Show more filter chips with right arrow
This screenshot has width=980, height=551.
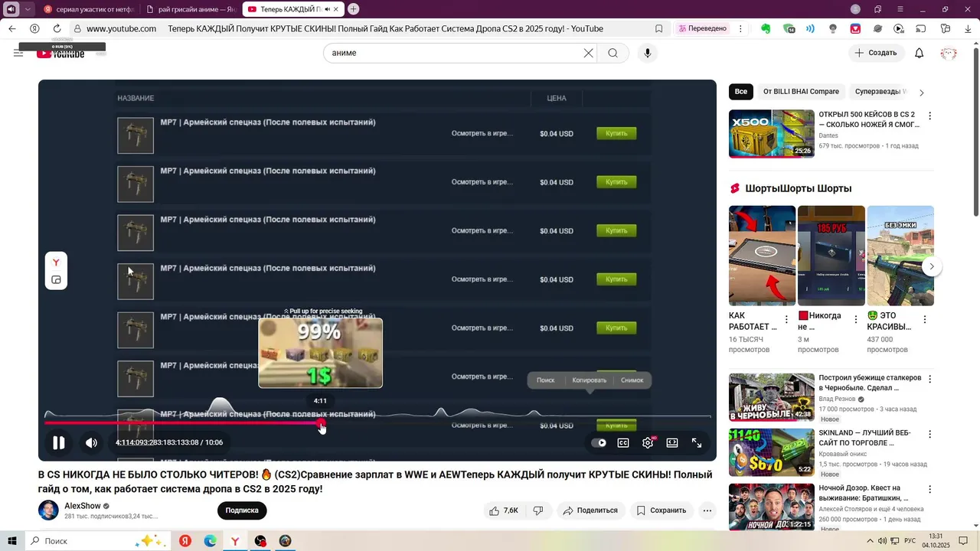(x=921, y=93)
